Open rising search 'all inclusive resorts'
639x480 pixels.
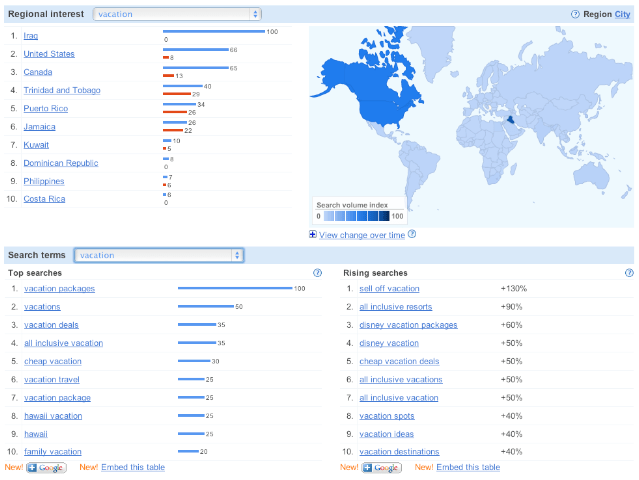(x=396, y=307)
